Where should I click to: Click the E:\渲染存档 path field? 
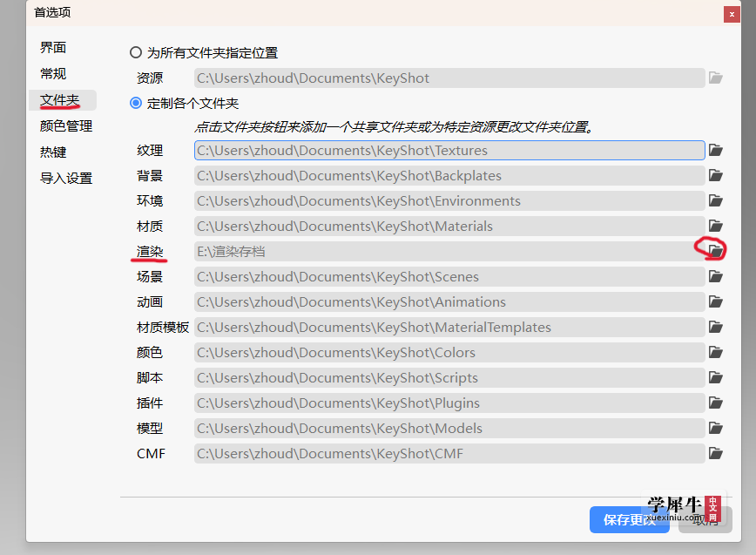click(x=449, y=251)
